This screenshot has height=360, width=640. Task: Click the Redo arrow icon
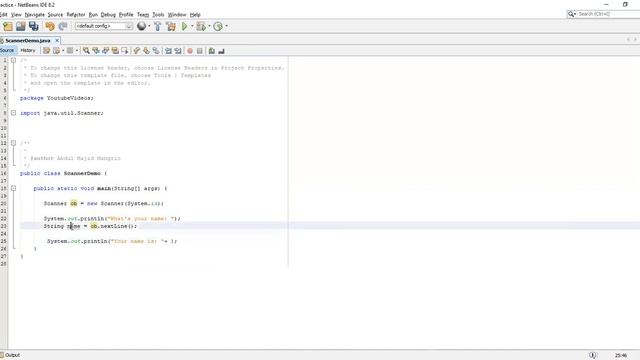point(63,27)
